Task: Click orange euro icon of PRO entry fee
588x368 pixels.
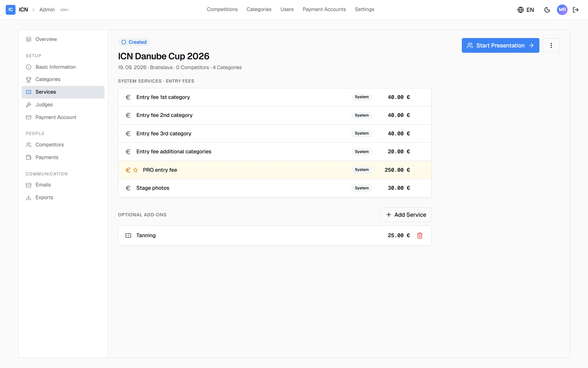Action: (x=128, y=170)
